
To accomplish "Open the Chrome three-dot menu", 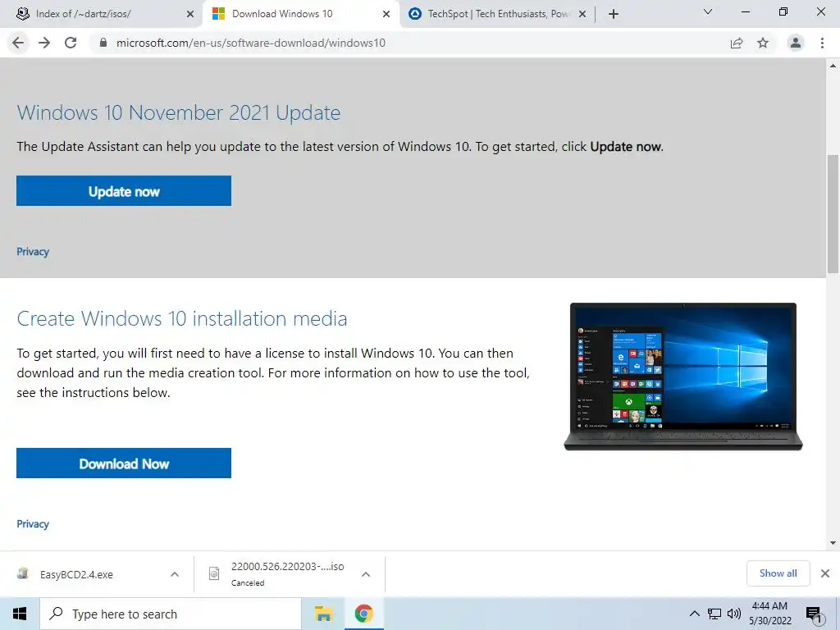I will 822,43.
